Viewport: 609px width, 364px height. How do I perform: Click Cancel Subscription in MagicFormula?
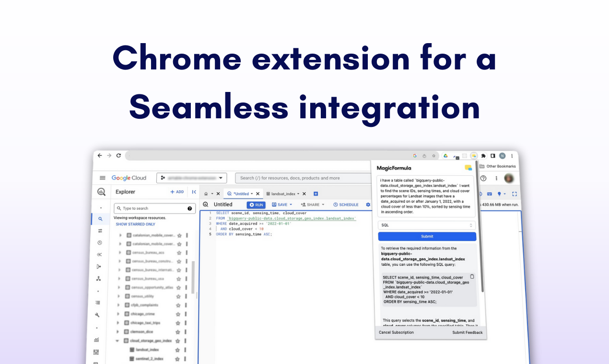point(396,332)
